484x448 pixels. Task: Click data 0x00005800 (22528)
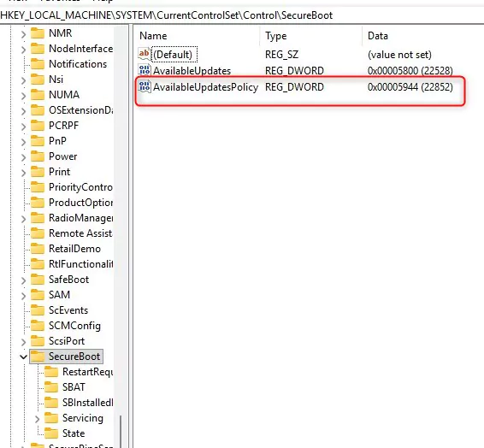410,71
